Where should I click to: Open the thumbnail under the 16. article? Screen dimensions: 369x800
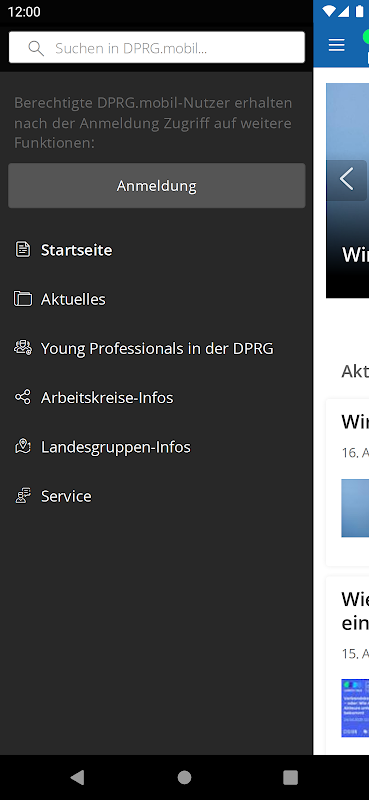[x=355, y=508]
